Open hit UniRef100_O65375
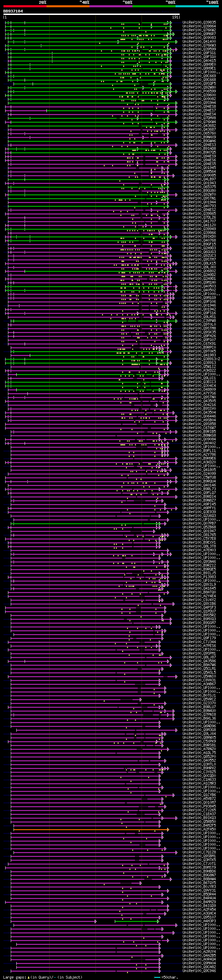Screen dimensions: 222x980 (199, 187)
